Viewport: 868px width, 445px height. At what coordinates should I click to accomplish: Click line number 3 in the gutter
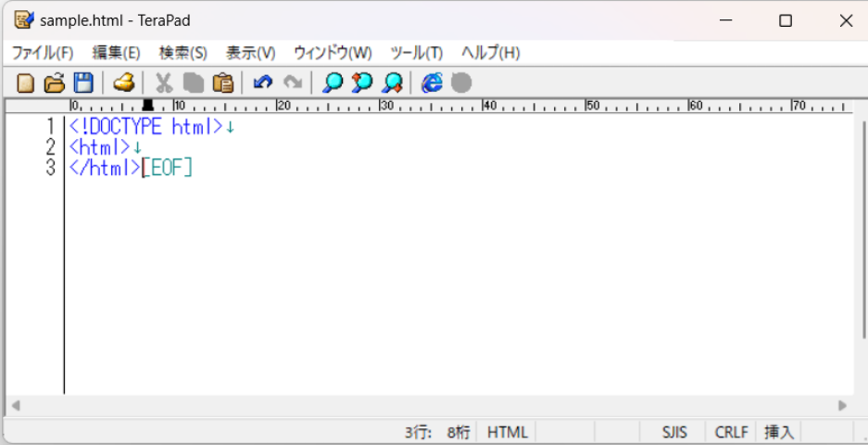click(x=51, y=168)
